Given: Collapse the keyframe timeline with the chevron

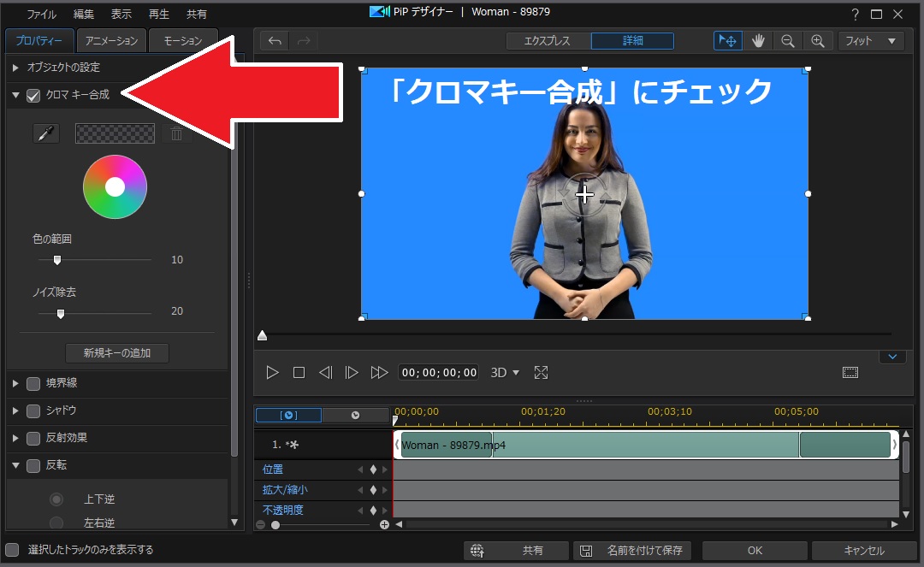Looking at the screenshot, I should pyautogui.click(x=892, y=357).
